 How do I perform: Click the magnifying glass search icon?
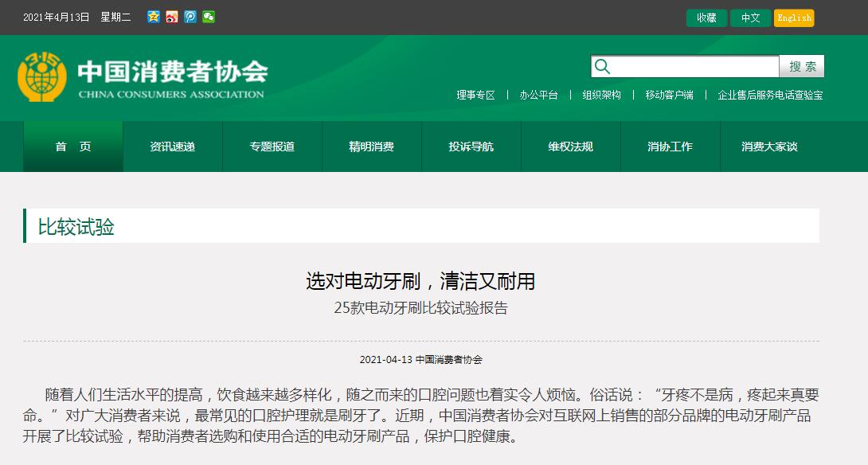602,66
